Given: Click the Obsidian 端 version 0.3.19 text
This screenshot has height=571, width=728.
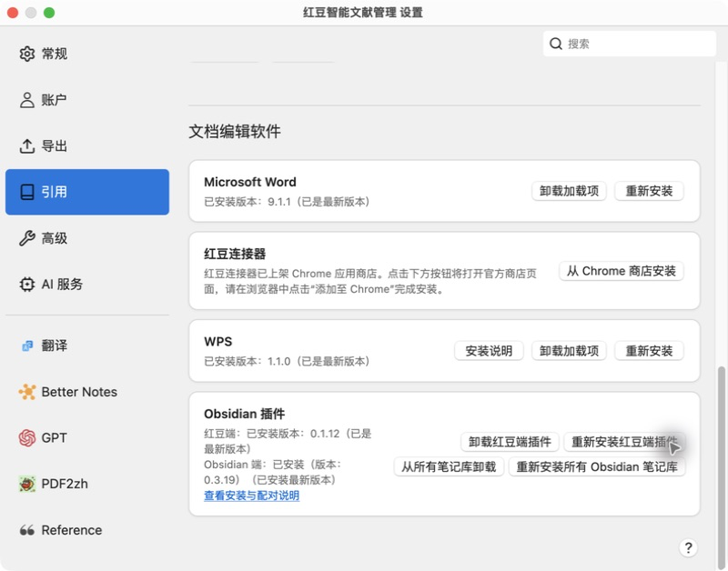Looking at the screenshot, I should pos(273,472).
